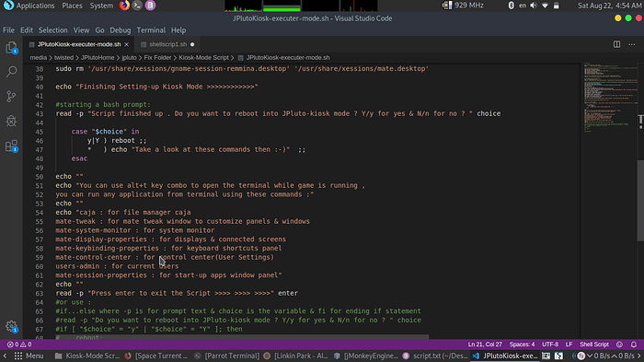
Task: Click the Wi-Fi network tray icon
Action: point(545,6)
